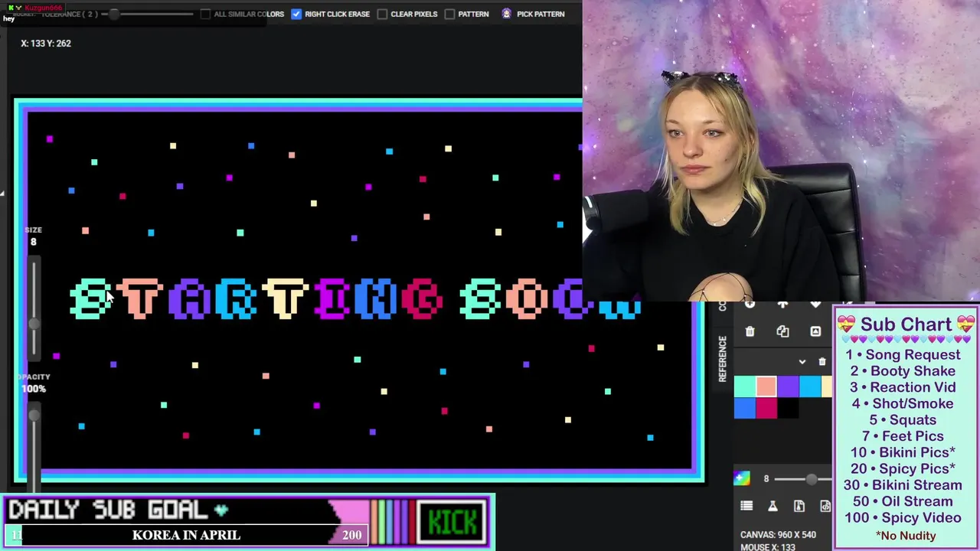This screenshot has width=980, height=551.
Task: Click the brush Size vertical slider
Action: click(34, 309)
